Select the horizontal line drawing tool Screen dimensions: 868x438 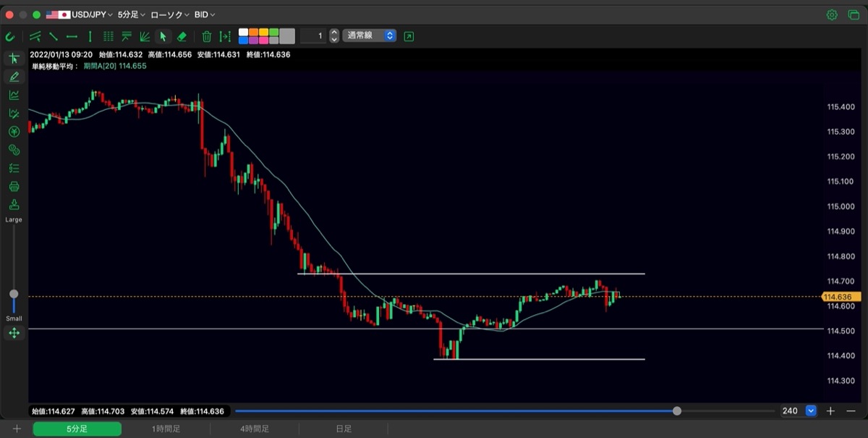pos(72,35)
